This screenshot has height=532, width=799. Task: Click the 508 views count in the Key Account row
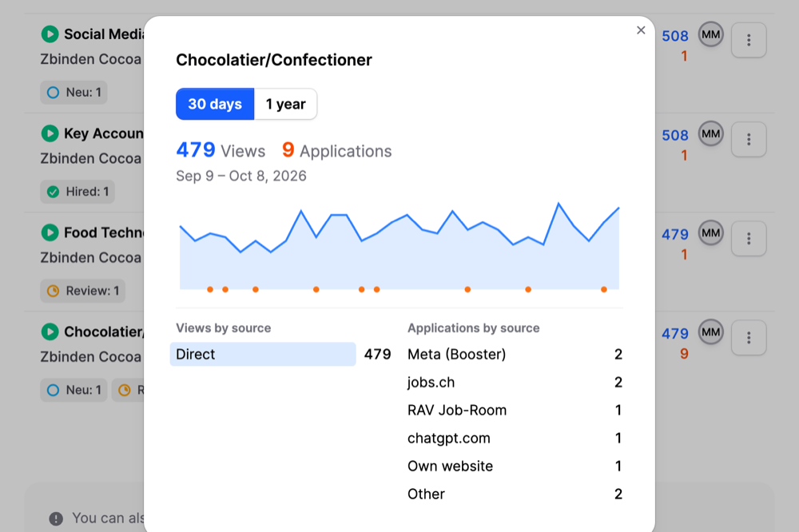(675, 136)
